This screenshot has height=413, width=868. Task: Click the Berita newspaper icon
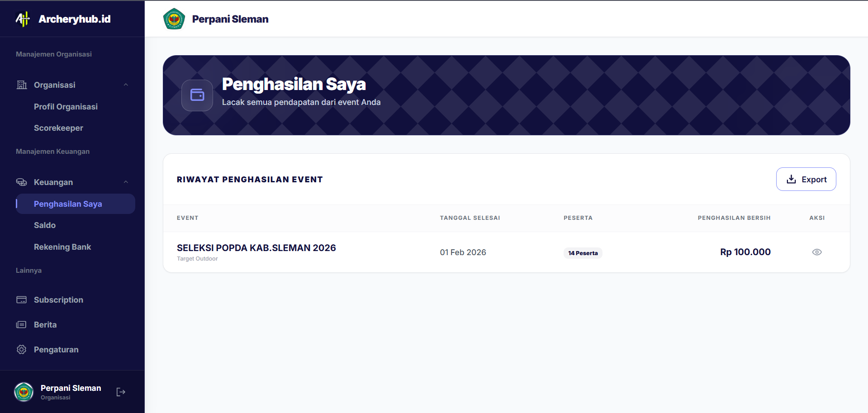coord(21,324)
